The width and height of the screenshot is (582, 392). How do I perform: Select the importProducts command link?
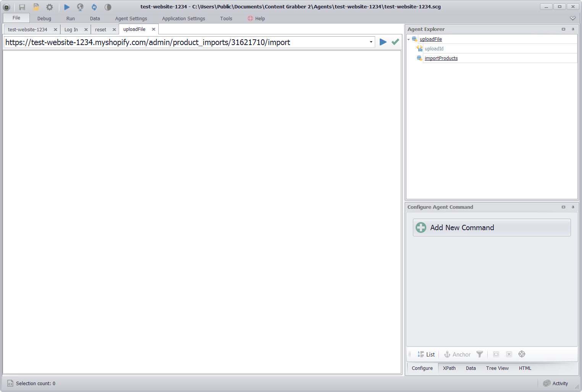point(441,58)
